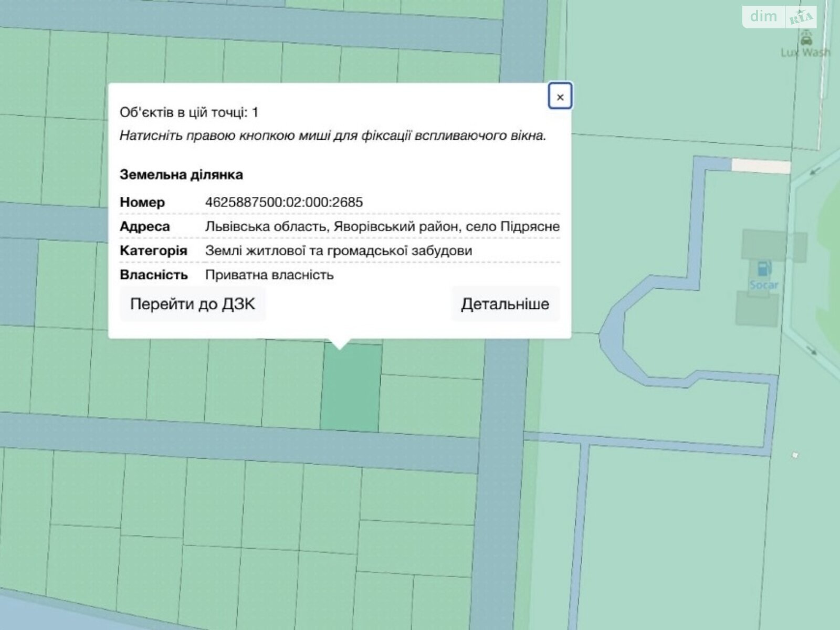
Task: Click the RIA badge in the watermark
Action: pos(801,18)
